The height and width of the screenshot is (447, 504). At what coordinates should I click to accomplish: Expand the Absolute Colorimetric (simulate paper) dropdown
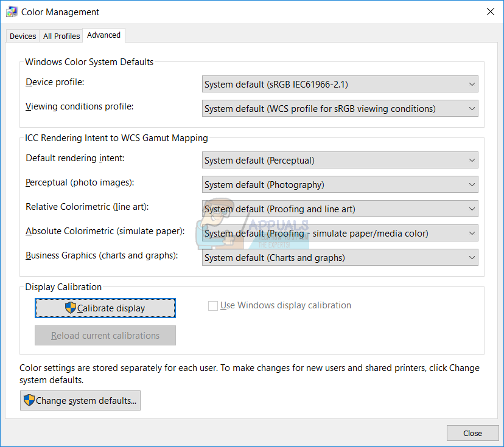(x=340, y=234)
